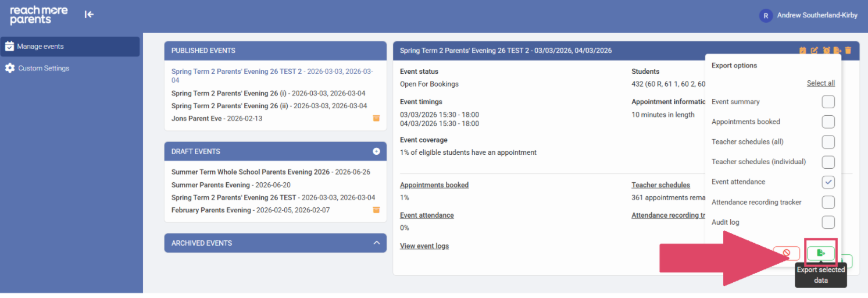This screenshot has height=298, width=868.
Task: Click archive icon beside Jons Parent Eve
Action: tap(376, 119)
